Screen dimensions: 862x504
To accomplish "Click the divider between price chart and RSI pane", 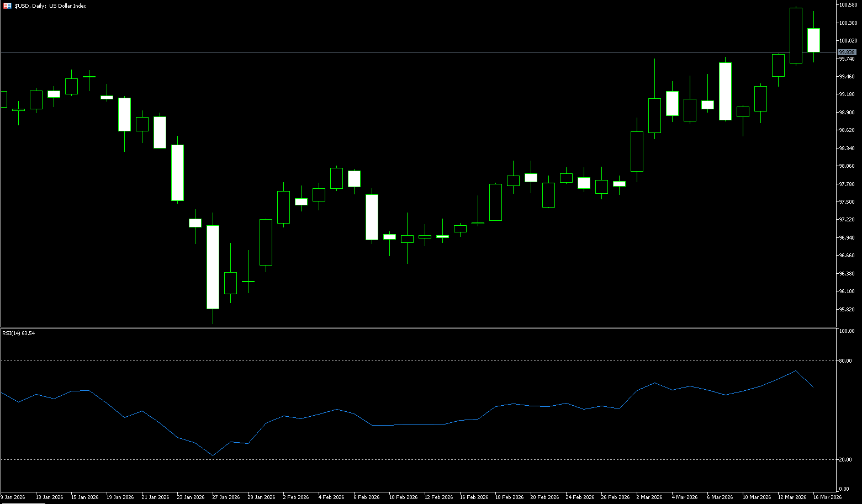I will (420, 328).
